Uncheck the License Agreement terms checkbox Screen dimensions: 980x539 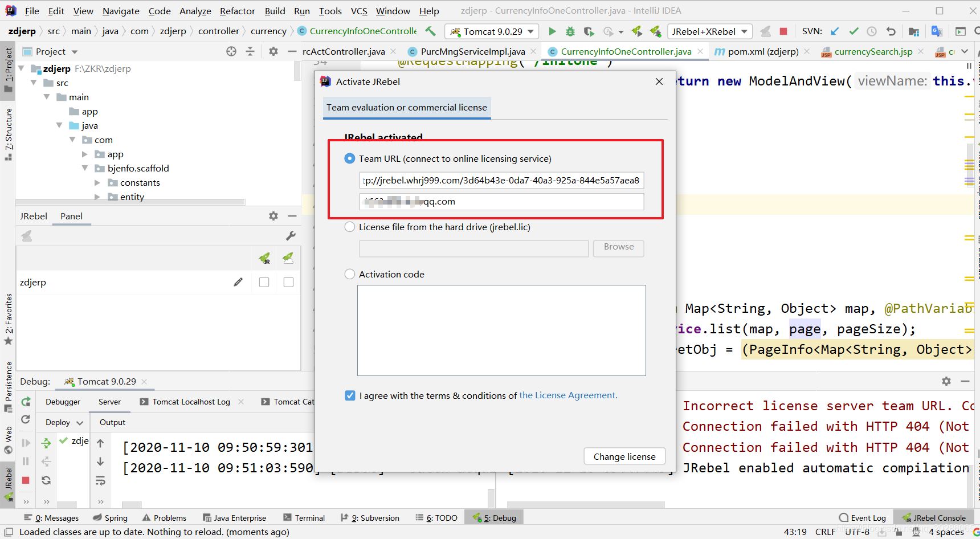coord(350,395)
